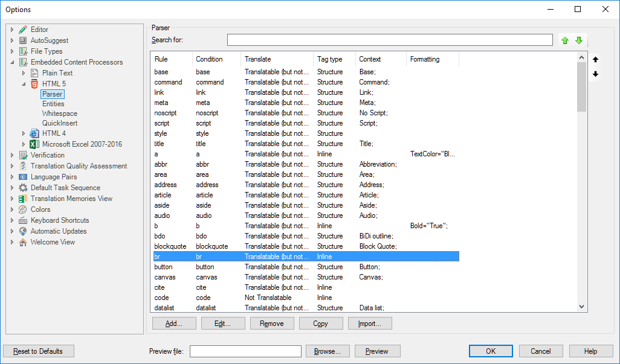Select the 'canvas' rule row
This screenshot has height=364, width=620.
(306, 277)
